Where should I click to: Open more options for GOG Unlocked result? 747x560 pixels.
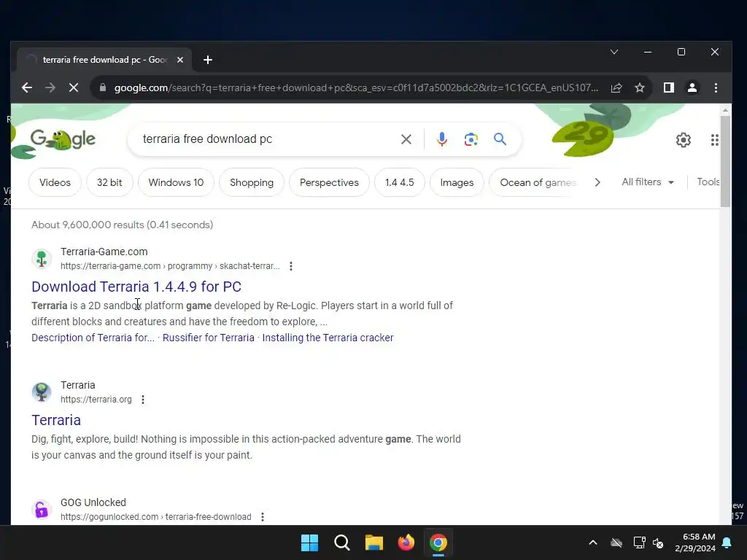click(x=263, y=517)
